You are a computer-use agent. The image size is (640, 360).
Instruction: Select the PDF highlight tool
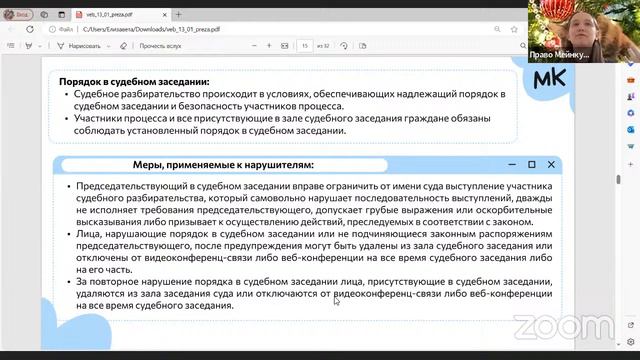(29, 46)
